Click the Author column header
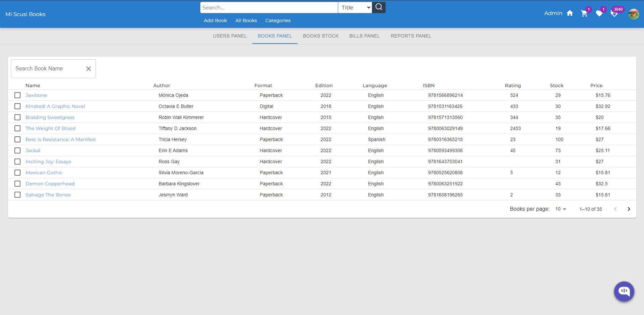Image resolution: width=644 pixels, height=315 pixels. pos(162,85)
